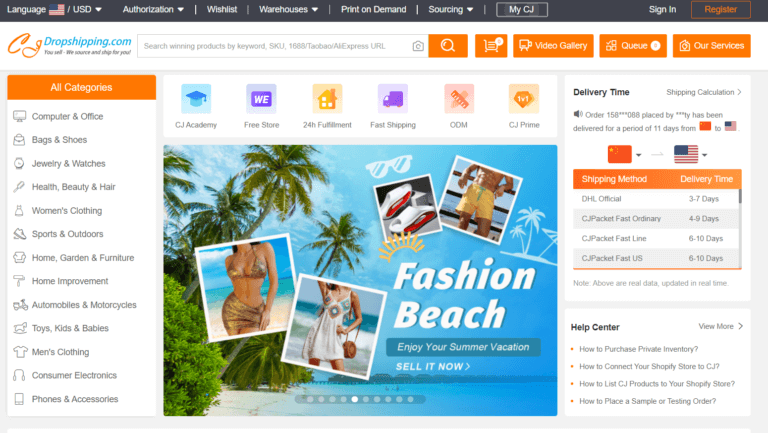Click the Women's Clothing dress icon
The height and width of the screenshot is (433, 768).
[19, 211]
